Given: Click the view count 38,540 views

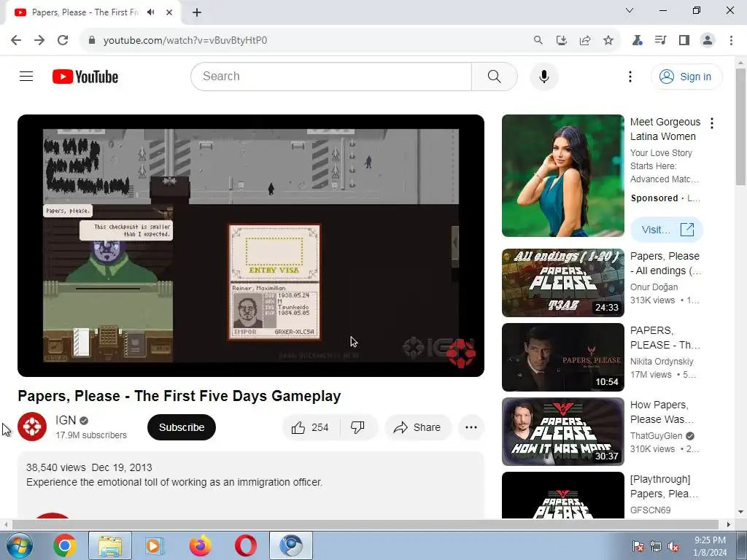Looking at the screenshot, I should [55, 467].
